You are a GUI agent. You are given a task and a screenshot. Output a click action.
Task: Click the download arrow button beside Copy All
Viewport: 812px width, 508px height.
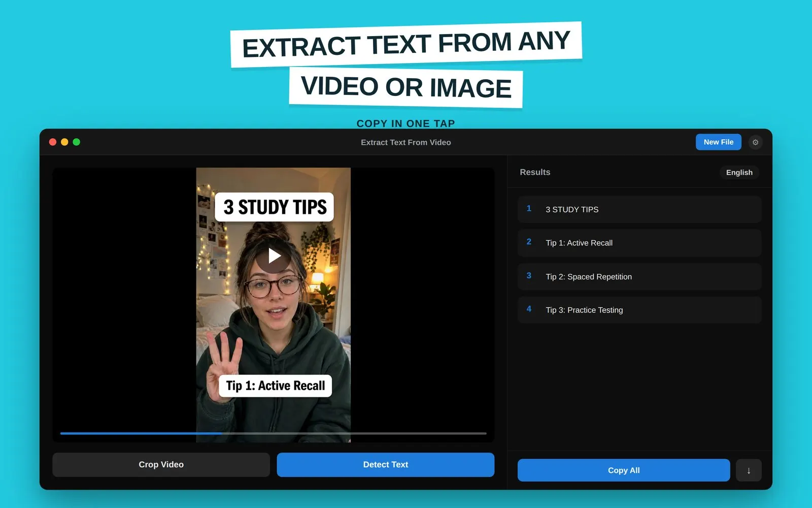point(749,470)
